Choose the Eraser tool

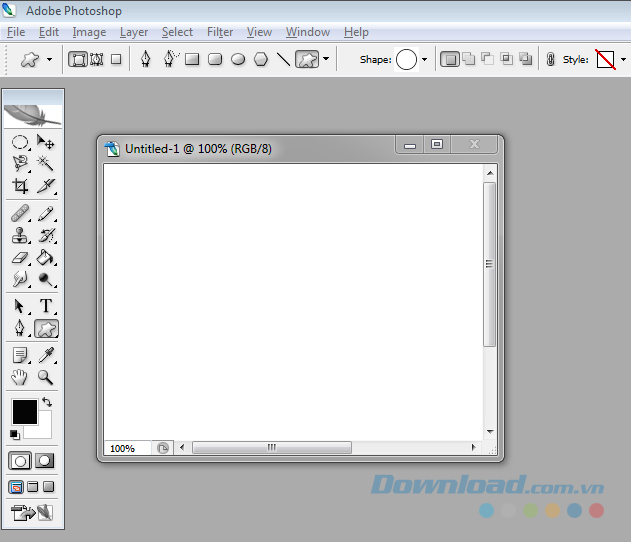click(20, 258)
